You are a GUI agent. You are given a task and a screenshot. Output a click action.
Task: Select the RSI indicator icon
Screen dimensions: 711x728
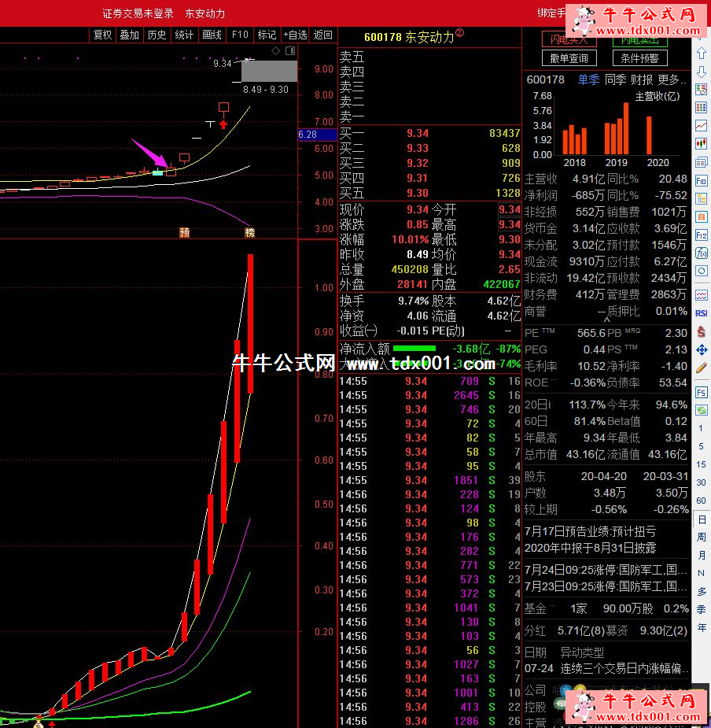point(702,313)
